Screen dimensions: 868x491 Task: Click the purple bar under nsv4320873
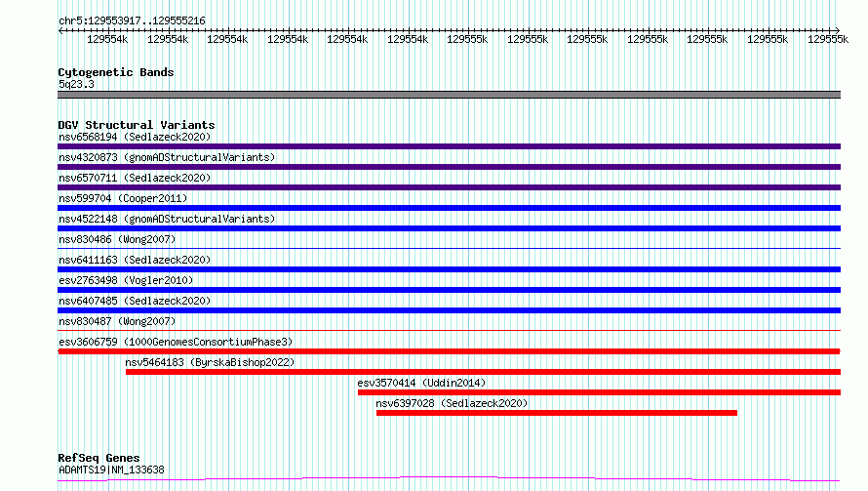[449, 167]
